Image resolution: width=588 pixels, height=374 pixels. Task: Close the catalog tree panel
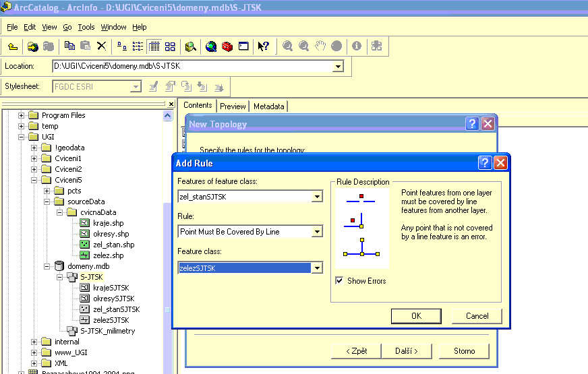(x=171, y=104)
